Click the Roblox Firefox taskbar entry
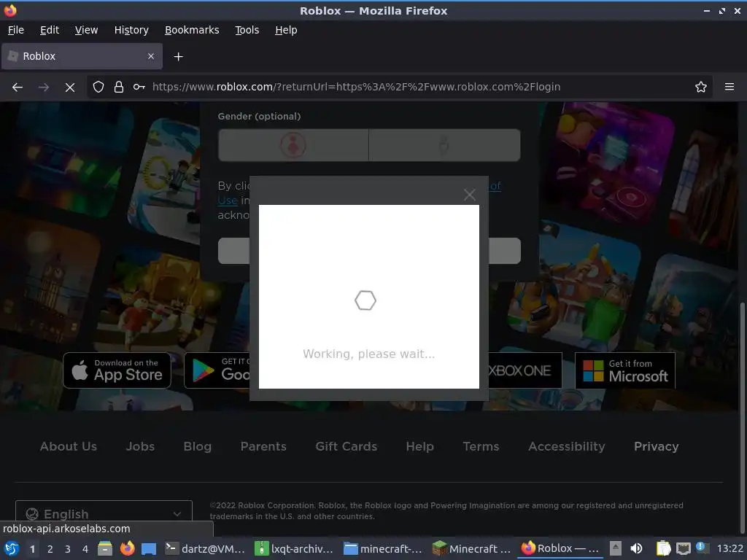 [560, 548]
